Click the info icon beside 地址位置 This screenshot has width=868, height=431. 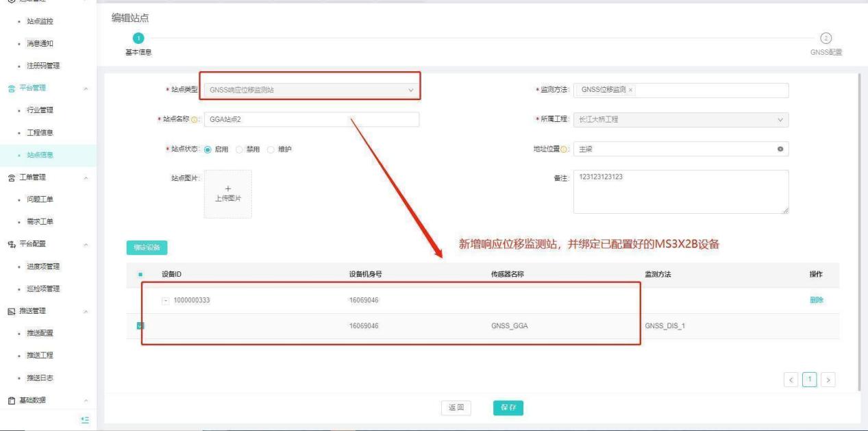pos(565,149)
